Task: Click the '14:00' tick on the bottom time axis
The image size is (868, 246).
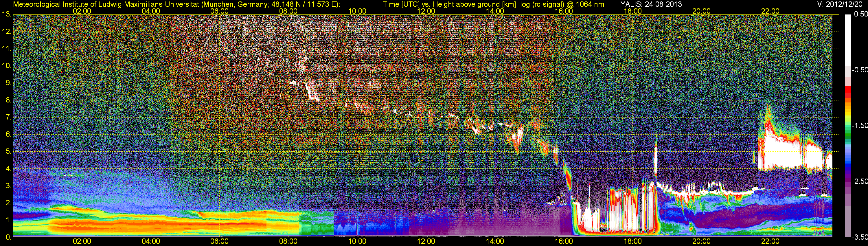Action: 495,241
